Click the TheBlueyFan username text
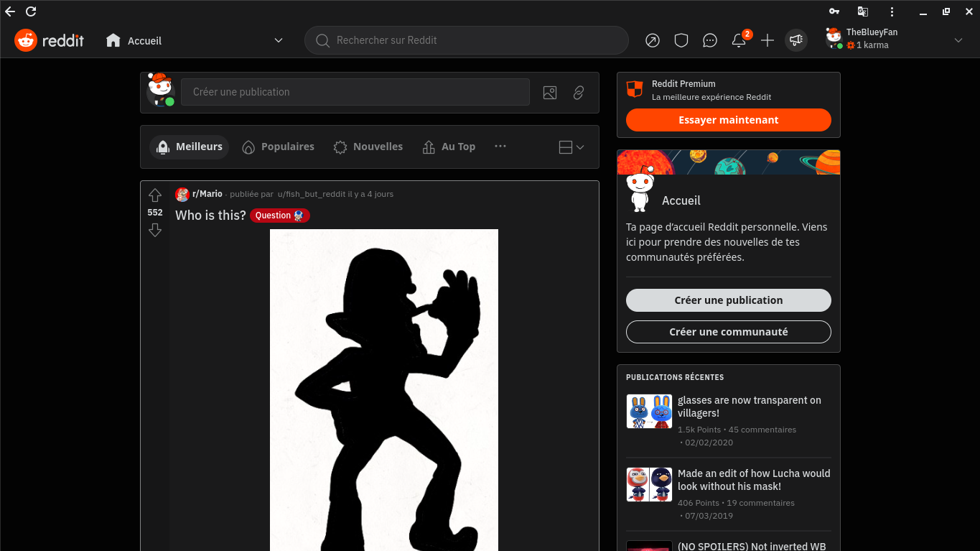Screen dimensions: 980x551 pyautogui.click(x=872, y=32)
